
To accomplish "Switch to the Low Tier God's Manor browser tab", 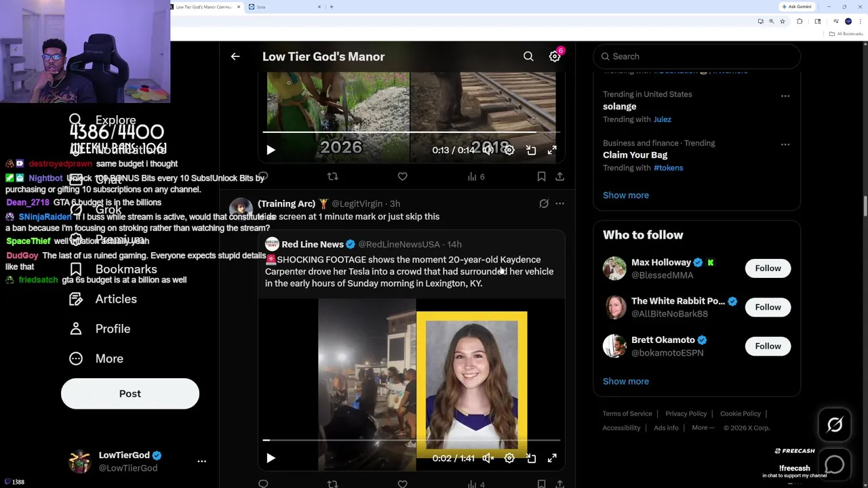I will pyautogui.click(x=207, y=7).
